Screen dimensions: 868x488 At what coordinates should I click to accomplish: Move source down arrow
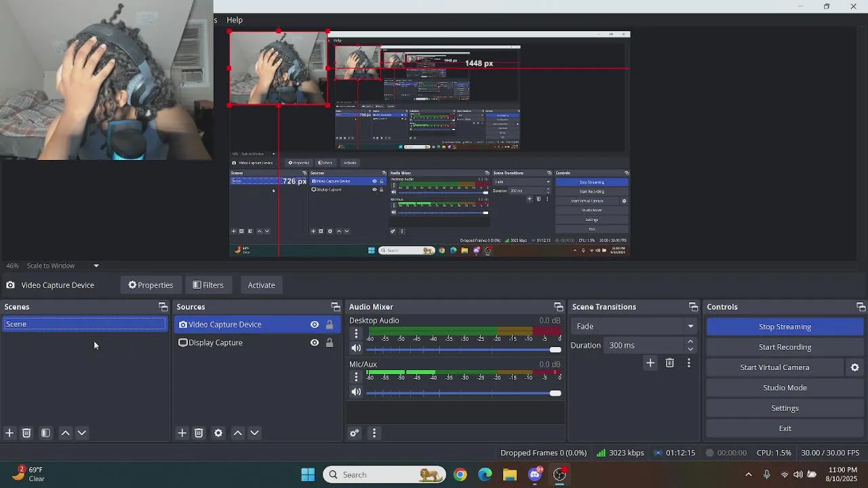[x=254, y=433]
